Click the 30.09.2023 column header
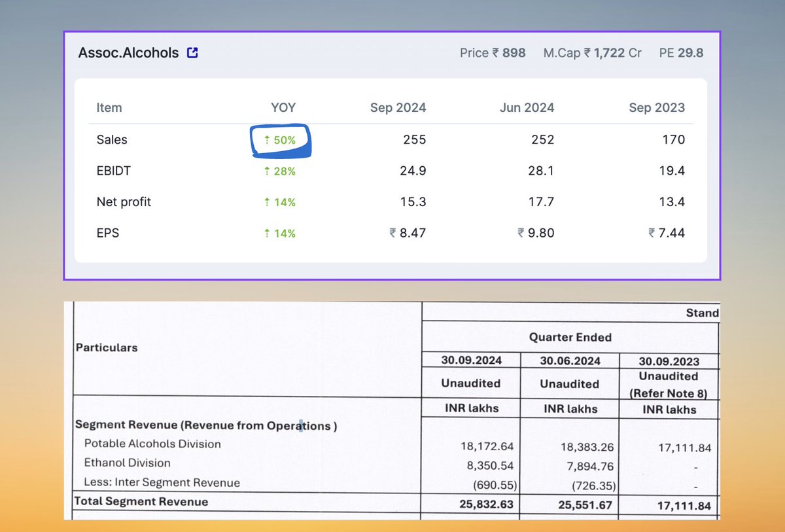 [x=669, y=361]
